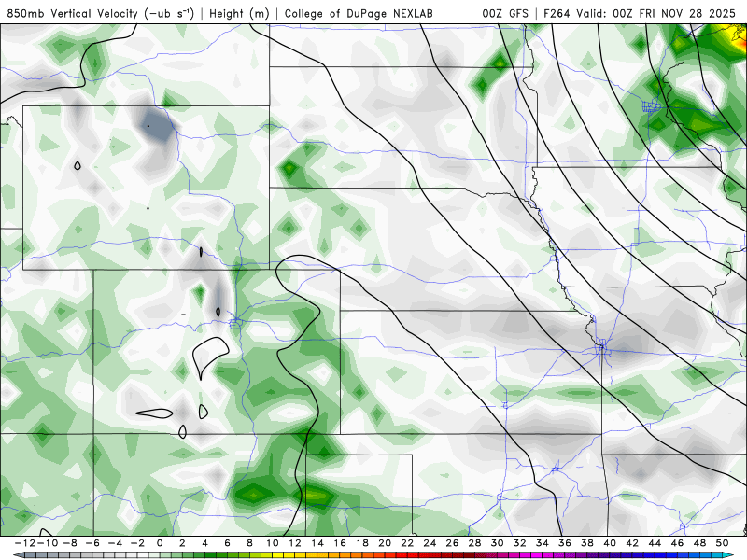Click the "12" value on color scale
Image resolution: width=747 pixels, height=560 pixels.
point(295,543)
